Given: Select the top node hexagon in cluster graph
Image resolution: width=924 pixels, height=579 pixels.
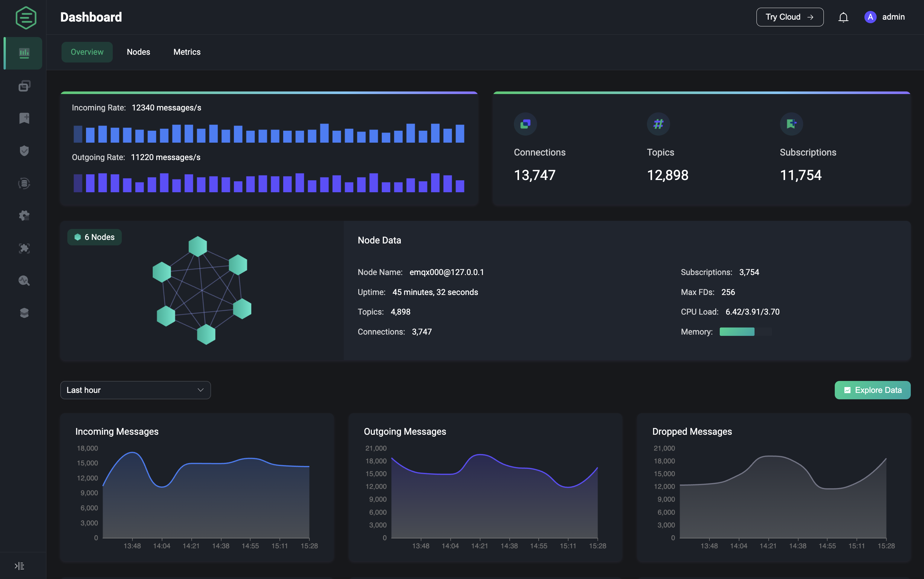Looking at the screenshot, I should pyautogui.click(x=198, y=246).
